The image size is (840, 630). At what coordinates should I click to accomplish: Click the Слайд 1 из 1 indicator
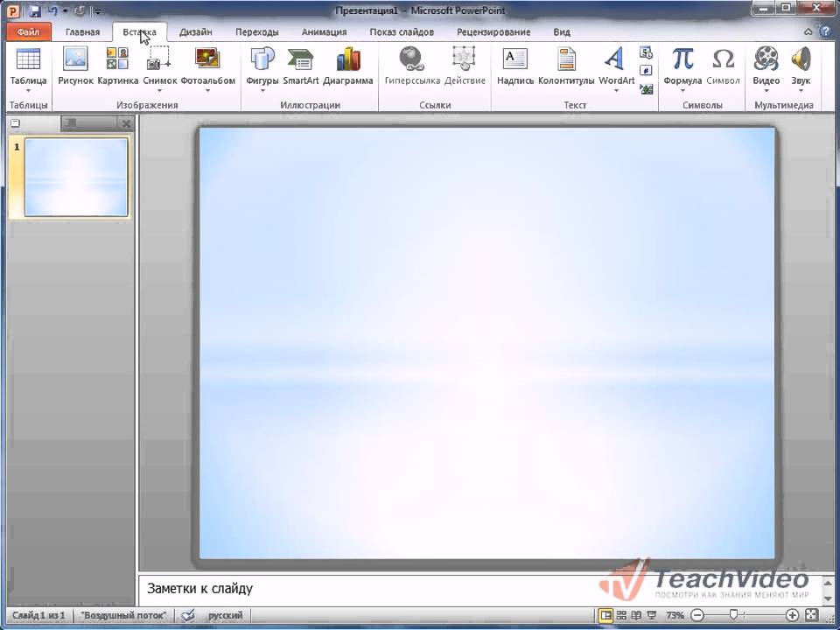tap(38, 615)
